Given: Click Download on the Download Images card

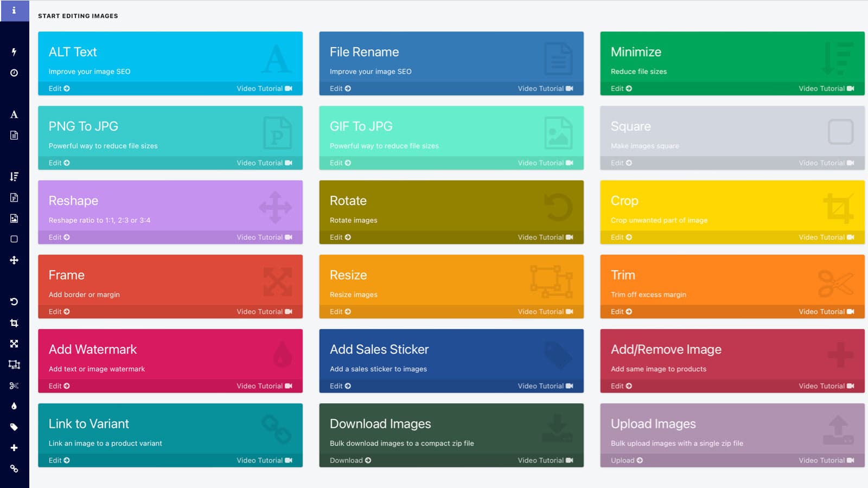Looking at the screenshot, I should click(349, 460).
